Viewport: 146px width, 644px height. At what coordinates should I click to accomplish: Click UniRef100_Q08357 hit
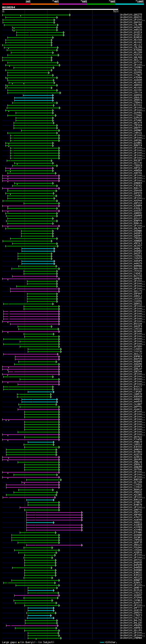131,211
